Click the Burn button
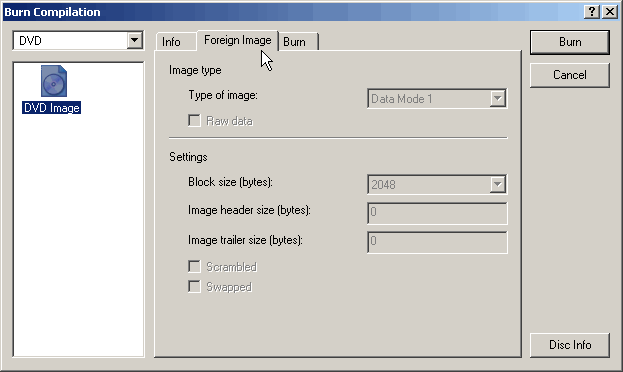 click(570, 42)
